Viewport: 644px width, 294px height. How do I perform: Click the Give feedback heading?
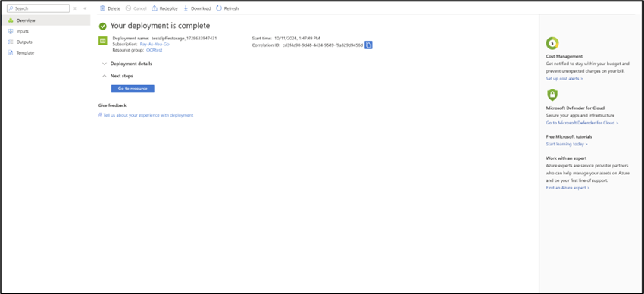(x=112, y=105)
